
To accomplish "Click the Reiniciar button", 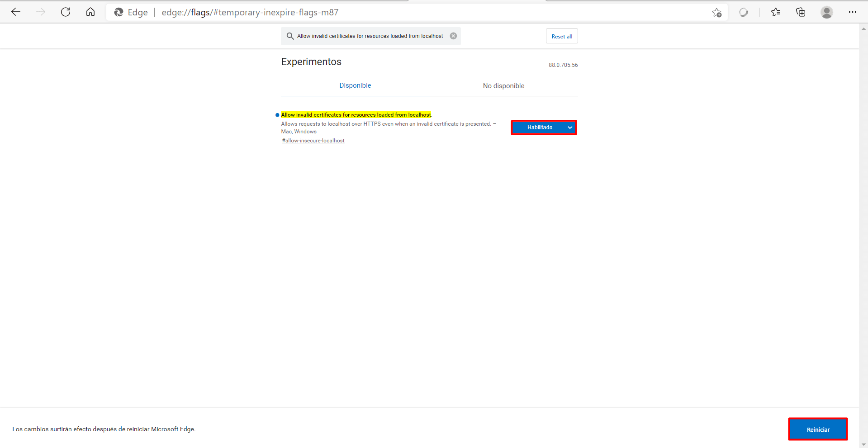I will click(x=818, y=429).
